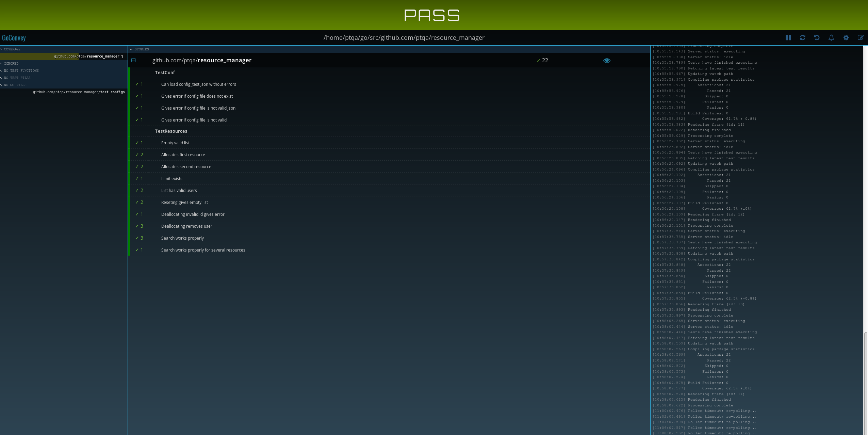This screenshot has height=435, width=868.
Task: Select 'Search works properly for several resources'
Action: coord(203,250)
